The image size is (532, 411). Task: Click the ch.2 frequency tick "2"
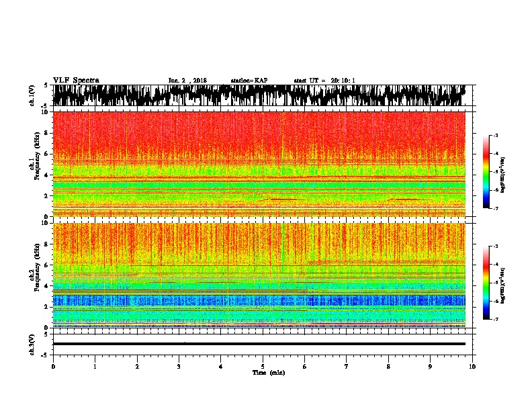[46, 307]
